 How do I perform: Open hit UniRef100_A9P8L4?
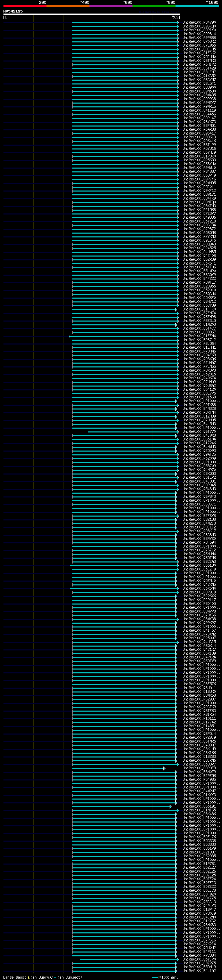pos(199,34)
